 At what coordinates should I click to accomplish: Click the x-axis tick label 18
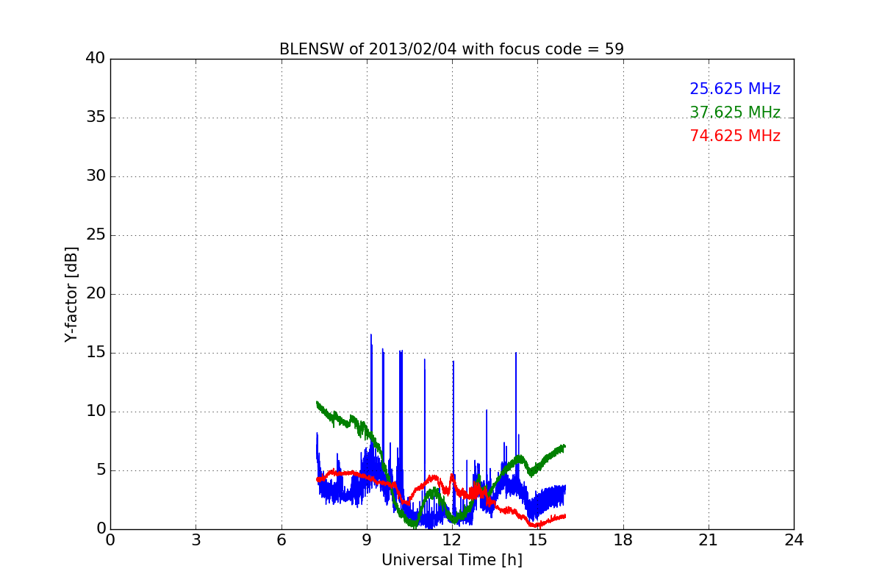[x=623, y=540]
